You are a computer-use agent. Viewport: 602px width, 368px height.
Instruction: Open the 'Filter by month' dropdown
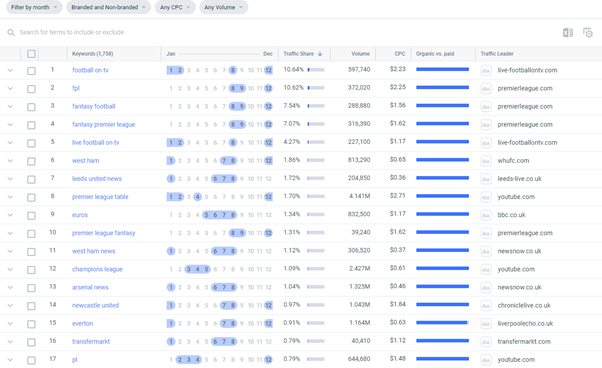pyautogui.click(x=34, y=7)
